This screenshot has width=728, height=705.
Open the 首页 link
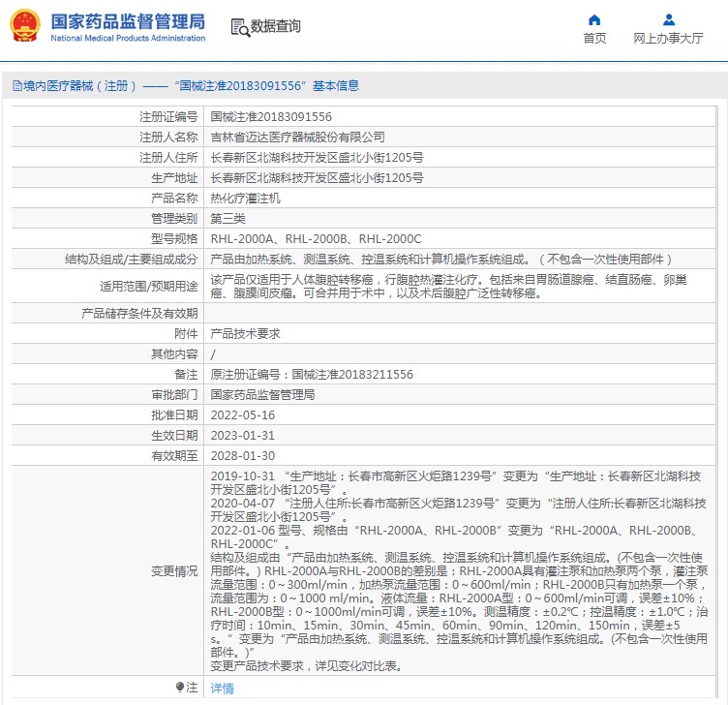(x=594, y=38)
